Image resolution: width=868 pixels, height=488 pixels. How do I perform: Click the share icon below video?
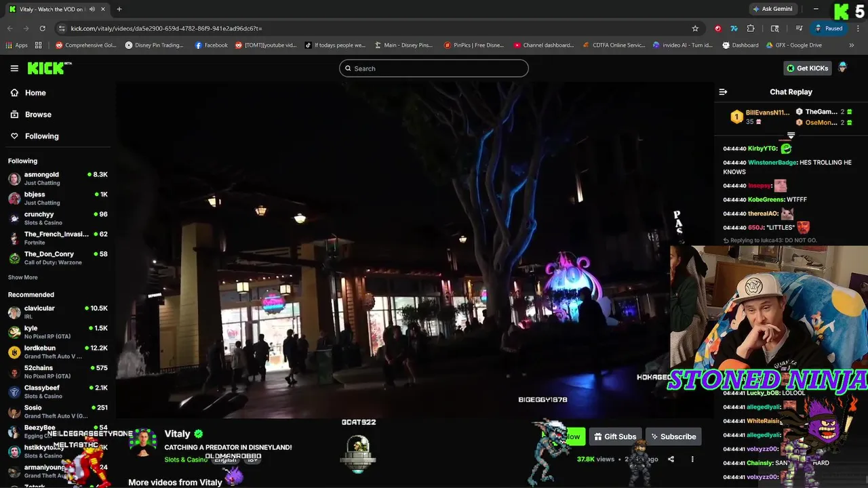671,459
